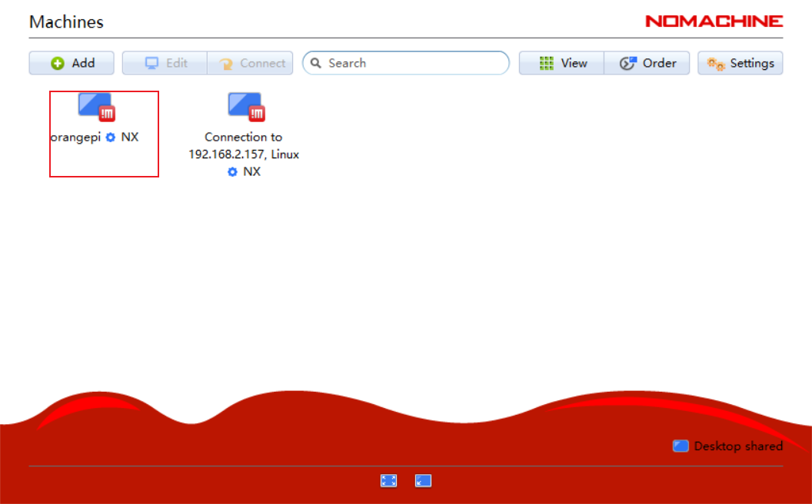The height and width of the screenshot is (504, 812).
Task: Open the Order options
Action: (647, 63)
